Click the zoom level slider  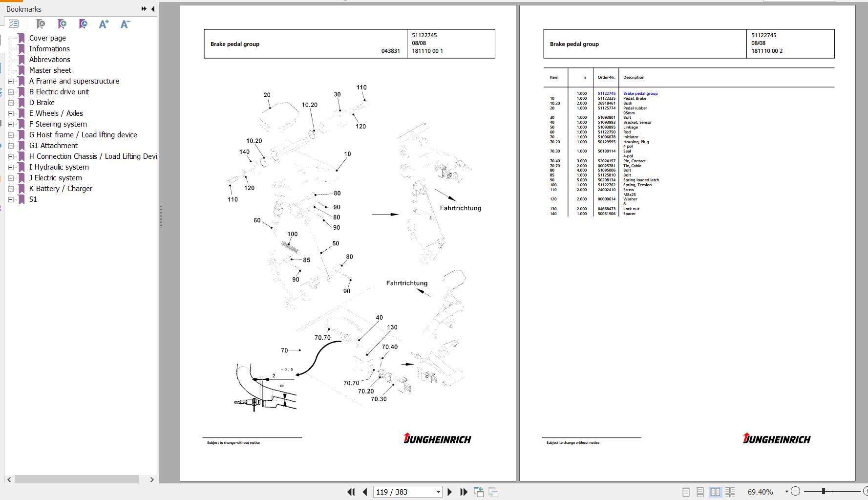pyautogui.click(x=824, y=491)
